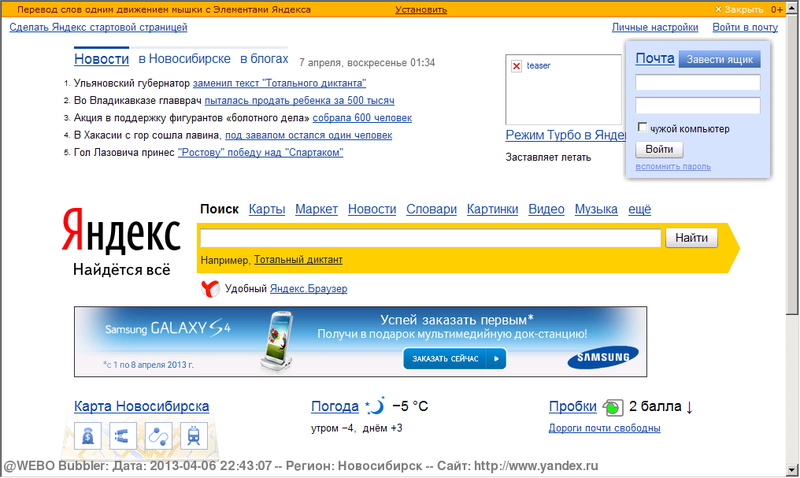Open the transit tram map icon
This screenshot has height=478, width=800.
coord(194,436)
